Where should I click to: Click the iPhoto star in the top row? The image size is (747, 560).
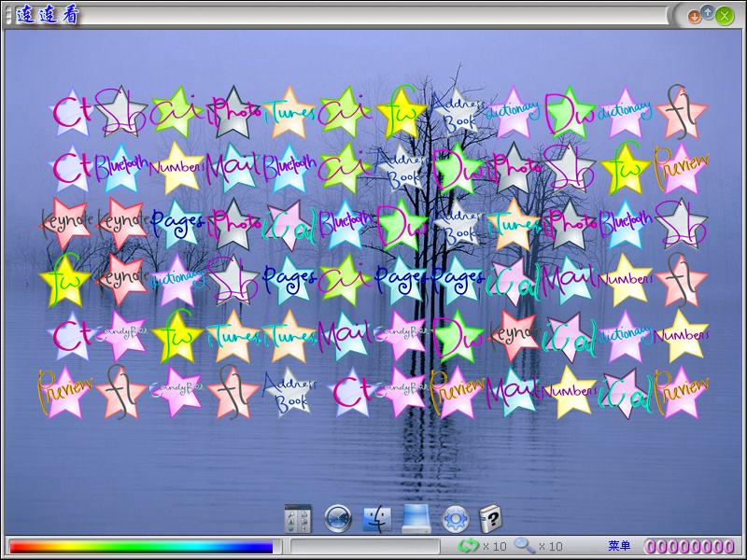coord(233,112)
